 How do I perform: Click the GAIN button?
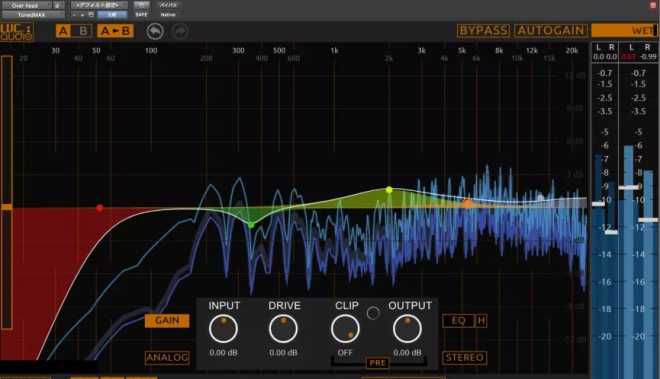[x=167, y=321]
